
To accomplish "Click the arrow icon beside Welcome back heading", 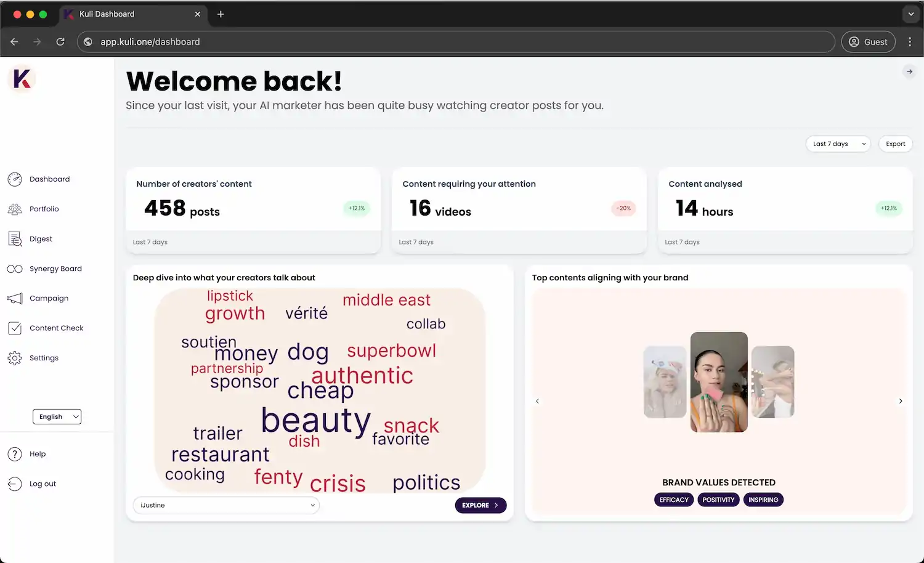I will [x=909, y=71].
